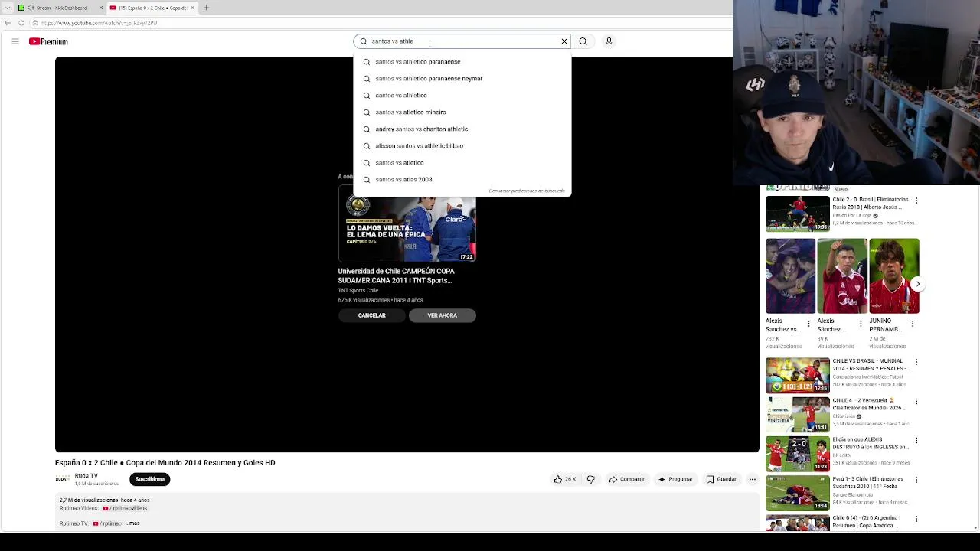Open more actions three-dot menu under video
This screenshot has height=551, width=980.
(753, 479)
